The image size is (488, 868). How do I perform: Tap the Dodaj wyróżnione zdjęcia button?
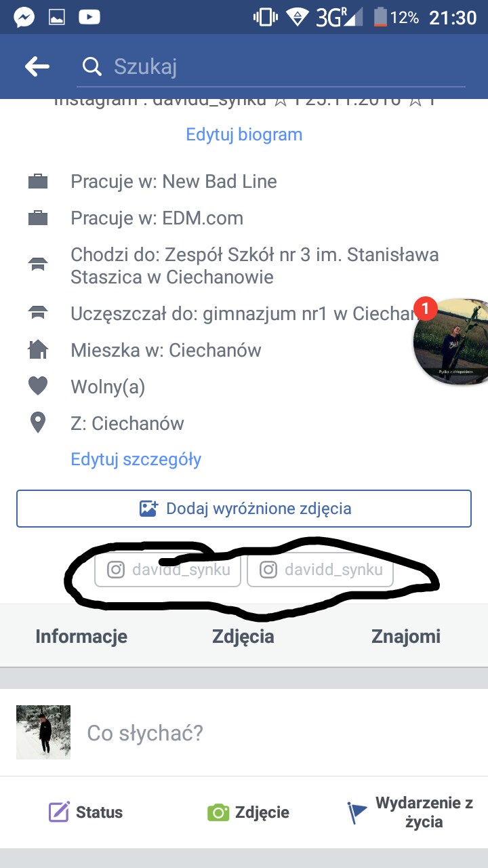[x=244, y=509]
